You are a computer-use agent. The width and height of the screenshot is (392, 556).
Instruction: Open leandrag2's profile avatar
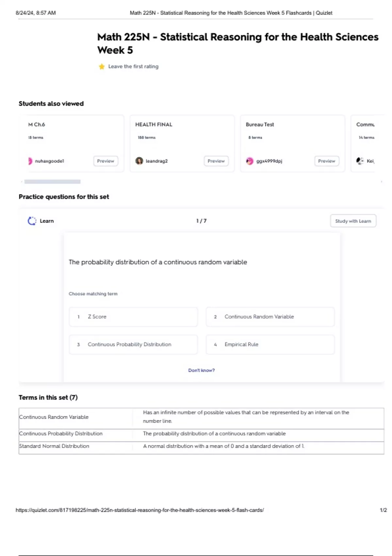point(139,161)
